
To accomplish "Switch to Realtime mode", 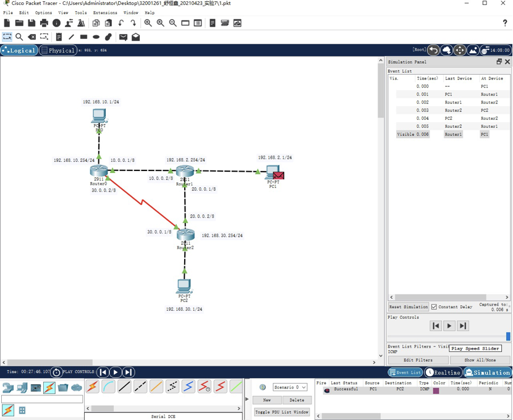I will coord(443,372).
